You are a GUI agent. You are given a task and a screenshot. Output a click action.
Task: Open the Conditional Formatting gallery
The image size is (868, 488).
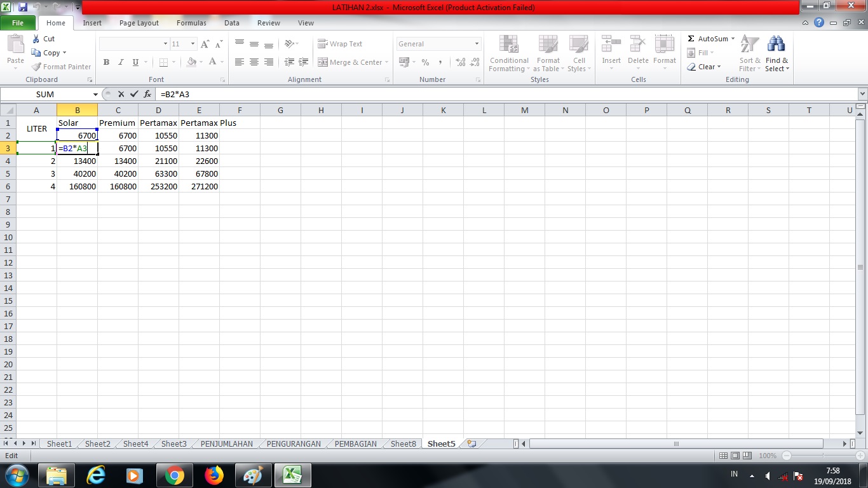click(508, 54)
